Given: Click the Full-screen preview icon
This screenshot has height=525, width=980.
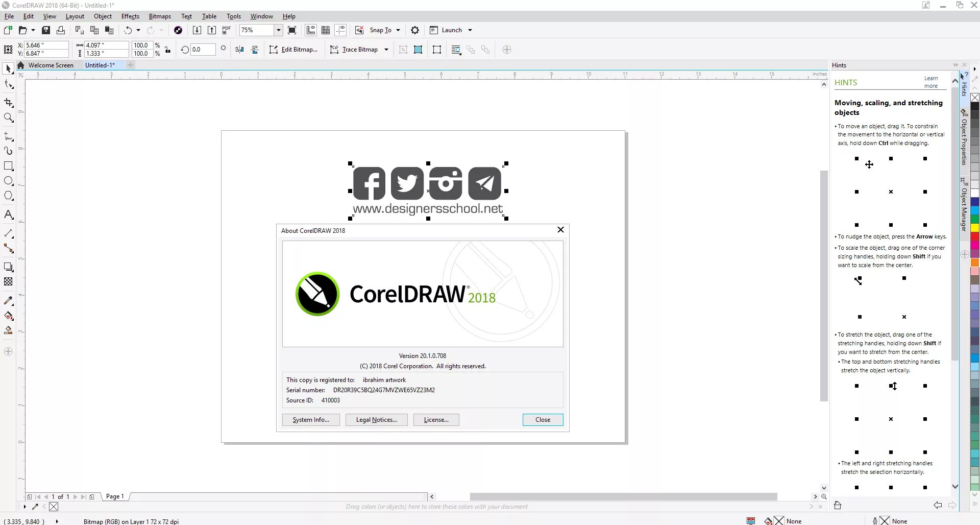Looking at the screenshot, I should point(292,30).
